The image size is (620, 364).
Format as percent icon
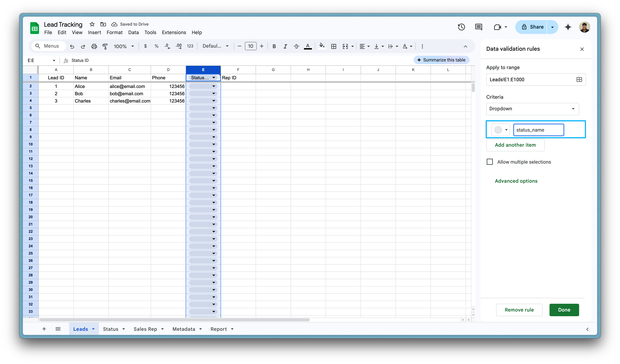(157, 46)
